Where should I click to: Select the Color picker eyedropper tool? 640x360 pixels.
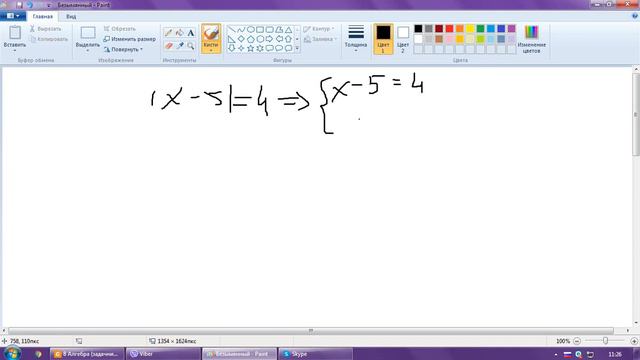pos(180,46)
